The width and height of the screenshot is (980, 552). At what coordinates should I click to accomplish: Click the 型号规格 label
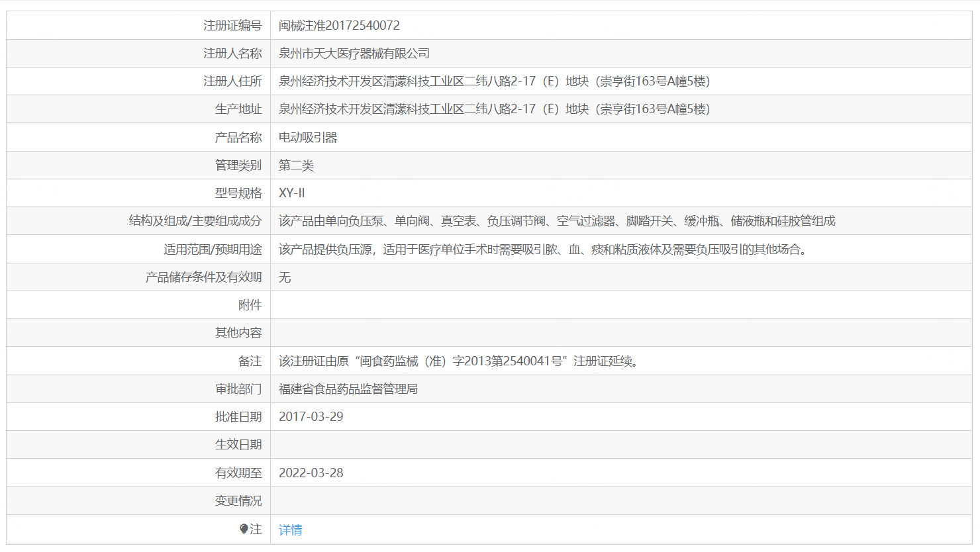click(238, 193)
